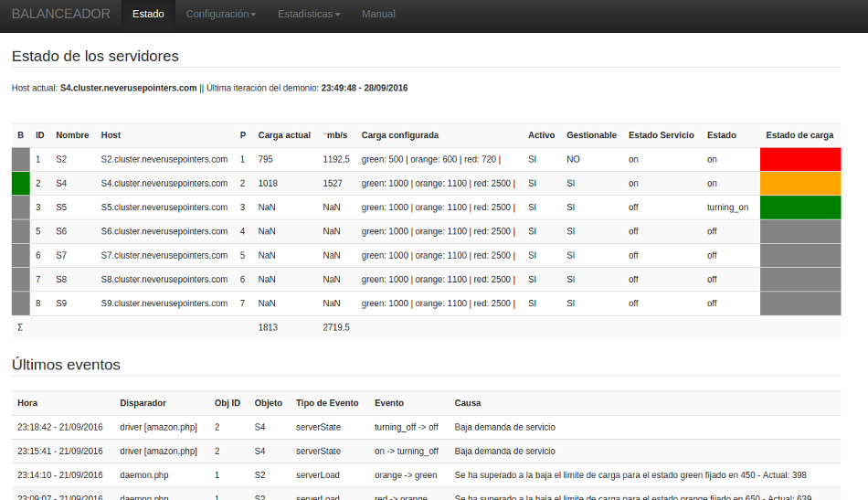Expand the Estadísticas dropdown menu

click(x=308, y=15)
